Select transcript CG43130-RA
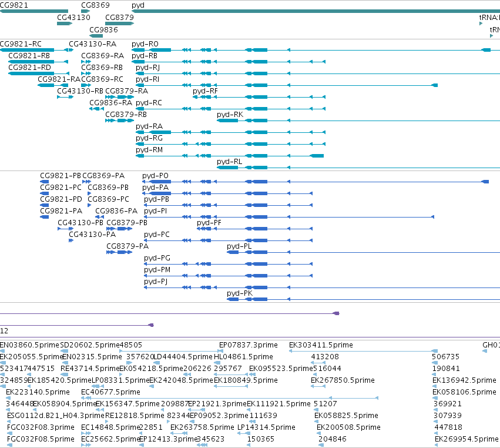The height and width of the screenshot is (448, 500). coord(92,44)
